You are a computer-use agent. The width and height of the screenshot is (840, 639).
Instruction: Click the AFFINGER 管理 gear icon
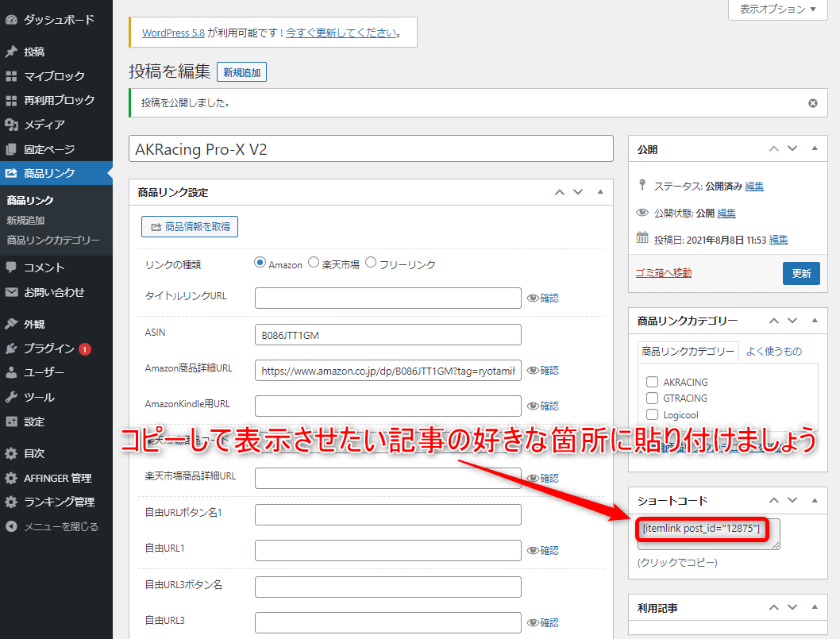pos(11,478)
